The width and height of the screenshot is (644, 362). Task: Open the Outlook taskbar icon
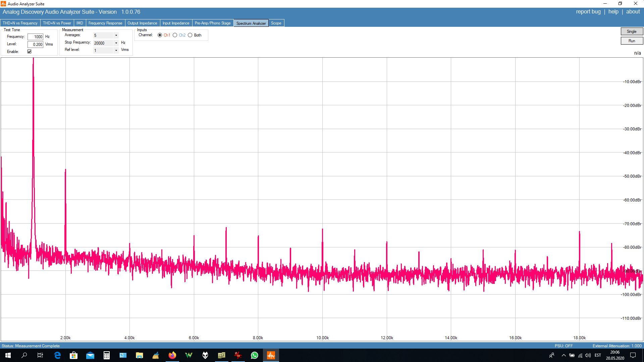coord(123,355)
